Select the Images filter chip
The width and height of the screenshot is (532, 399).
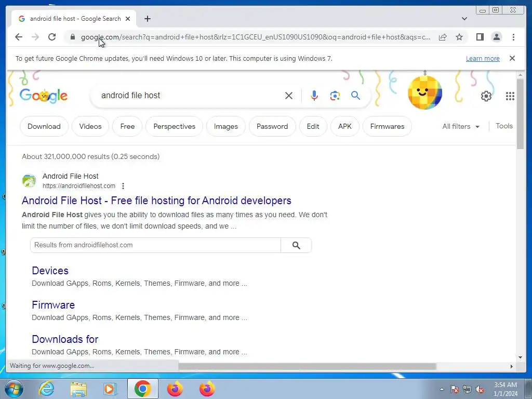coord(225,126)
